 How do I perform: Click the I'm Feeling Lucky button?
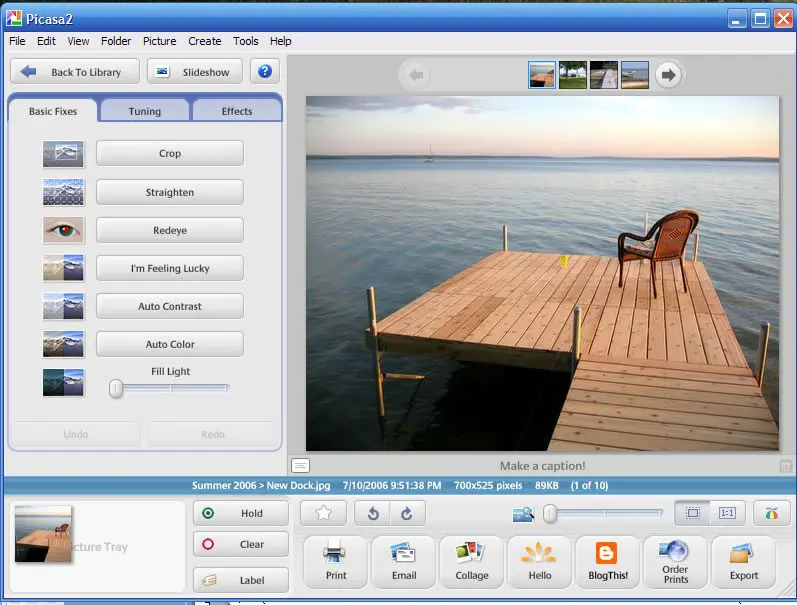point(170,268)
